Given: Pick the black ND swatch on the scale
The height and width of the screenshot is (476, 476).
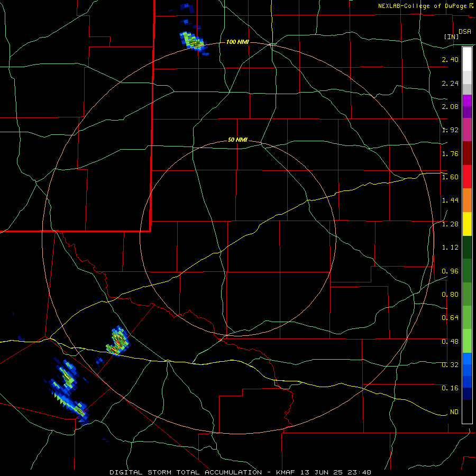Looking at the screenshot, I should pyautogui.click(x=467, y=411).
